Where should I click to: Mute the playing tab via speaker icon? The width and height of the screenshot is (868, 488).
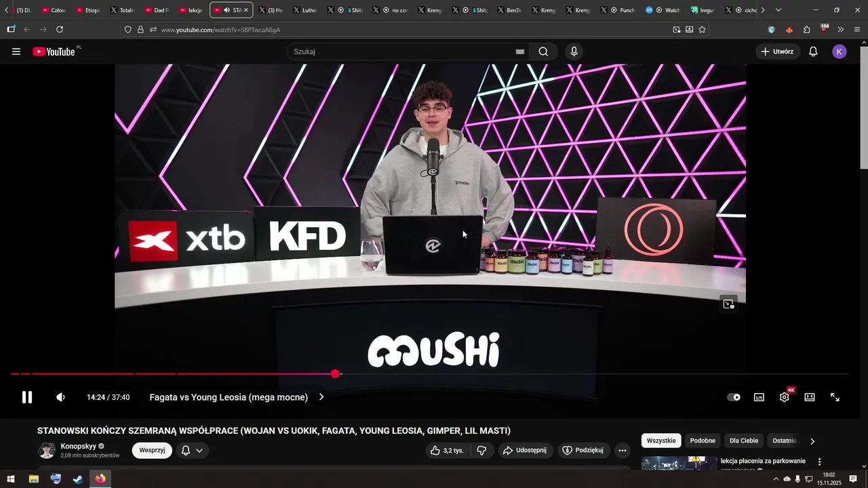click(x=226, y=10)
